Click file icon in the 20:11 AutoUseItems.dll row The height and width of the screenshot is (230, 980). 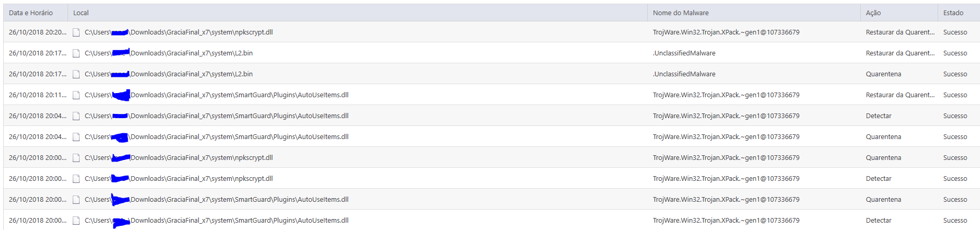[x=76, y=95]
